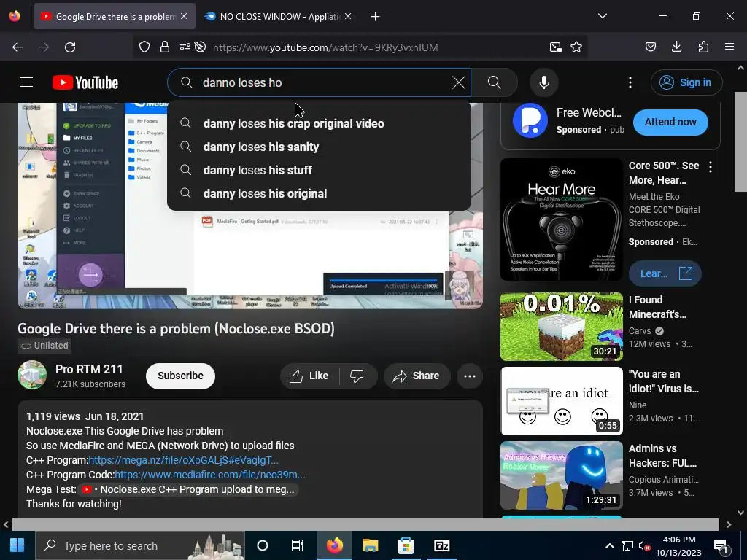Screen dimensions: 747x560
Task: Go back with browser back arrow
Action: point(18,47)
